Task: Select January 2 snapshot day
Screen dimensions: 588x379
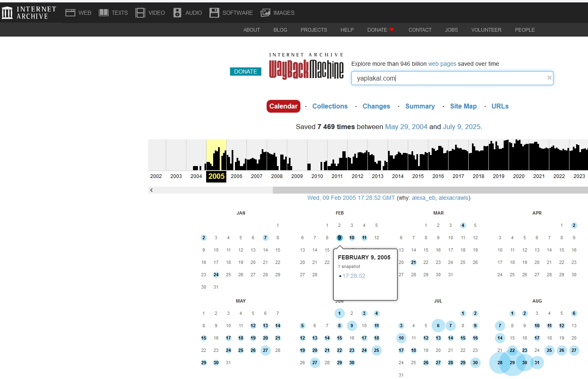Action: (x=204, y=238)
